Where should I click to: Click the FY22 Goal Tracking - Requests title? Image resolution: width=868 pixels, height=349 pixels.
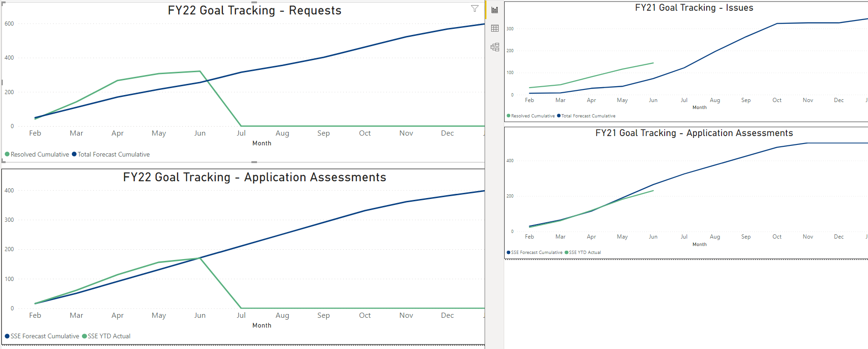(x=255, y=10)
